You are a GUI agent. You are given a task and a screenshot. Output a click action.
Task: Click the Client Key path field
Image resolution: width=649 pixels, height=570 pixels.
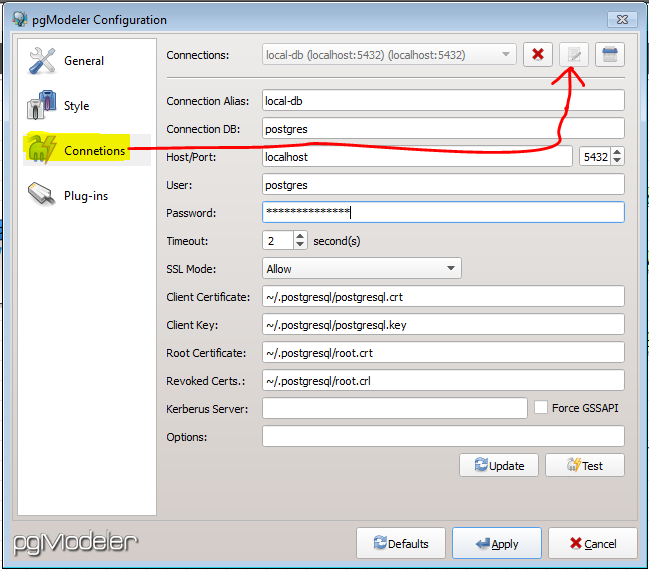[443, 325]
